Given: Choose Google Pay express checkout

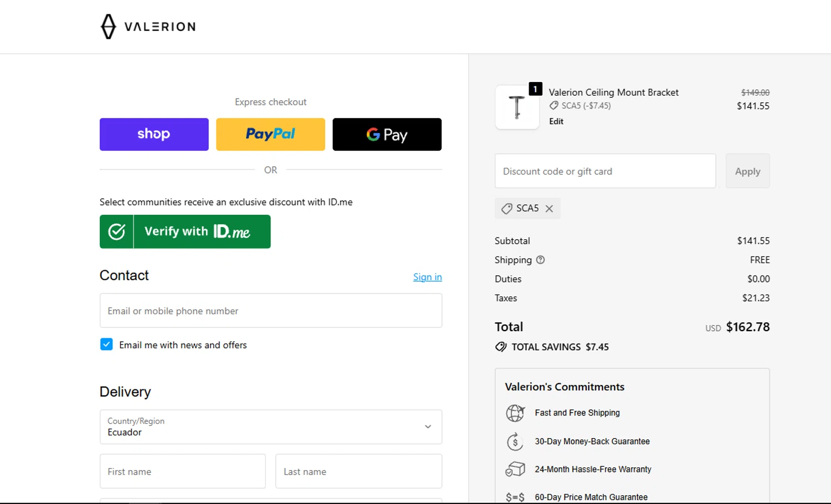Looking at the screenshot, I should [387, 134].
